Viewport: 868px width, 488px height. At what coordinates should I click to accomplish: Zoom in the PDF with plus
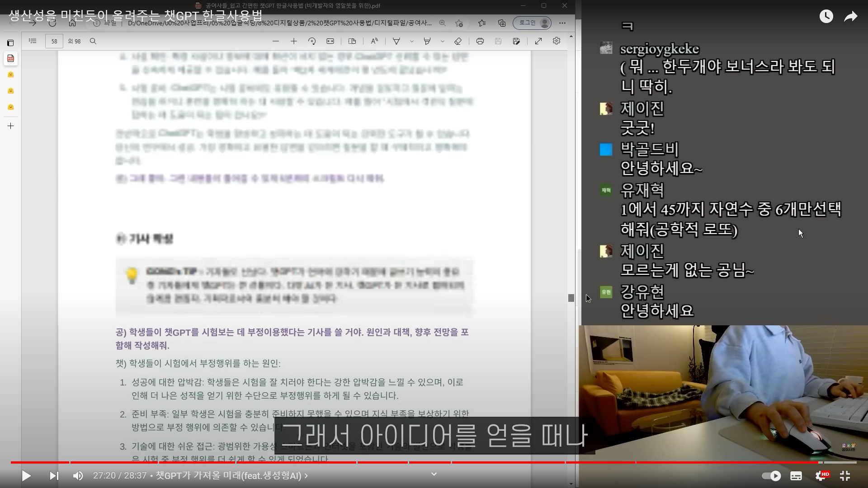click(x=294, y=41)
